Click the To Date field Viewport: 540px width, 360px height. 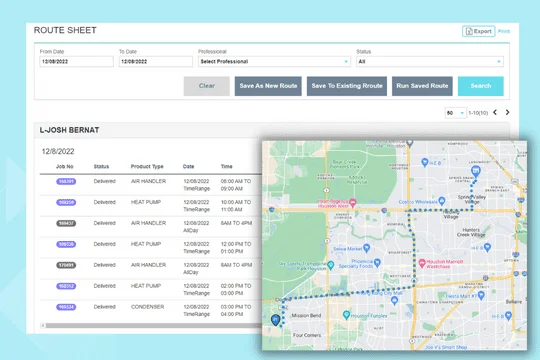[x=156, y=62]
